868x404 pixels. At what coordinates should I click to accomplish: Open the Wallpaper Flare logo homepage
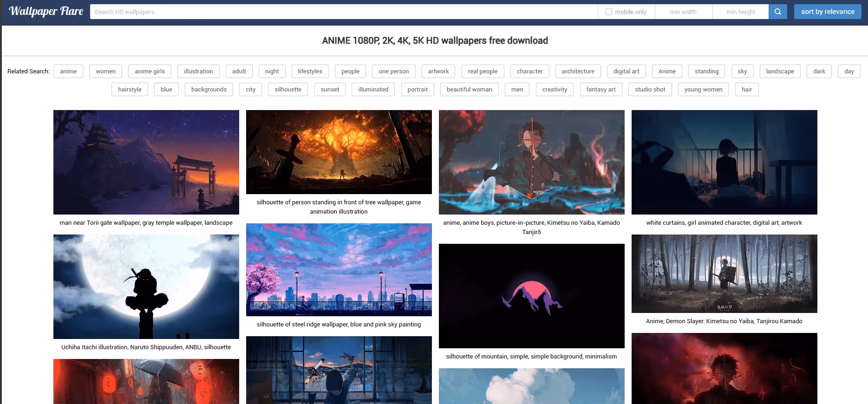pyautogui.click(x=46, y=11)
